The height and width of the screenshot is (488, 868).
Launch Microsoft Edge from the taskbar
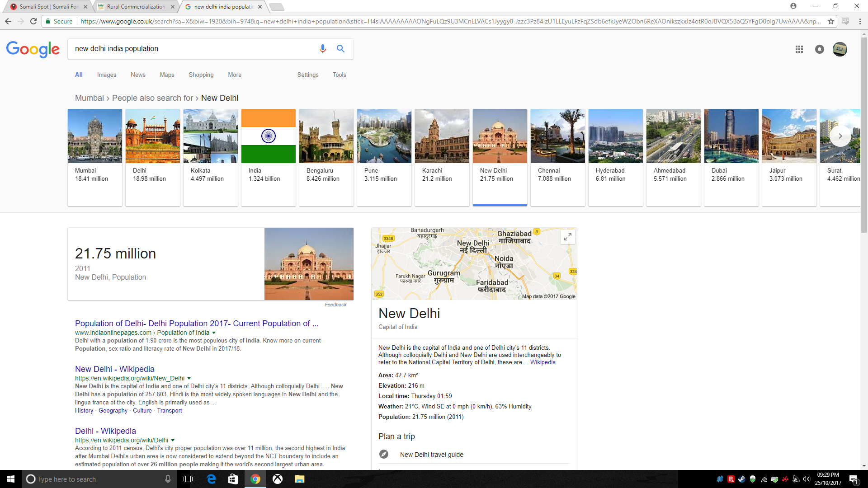pos(211,479)
